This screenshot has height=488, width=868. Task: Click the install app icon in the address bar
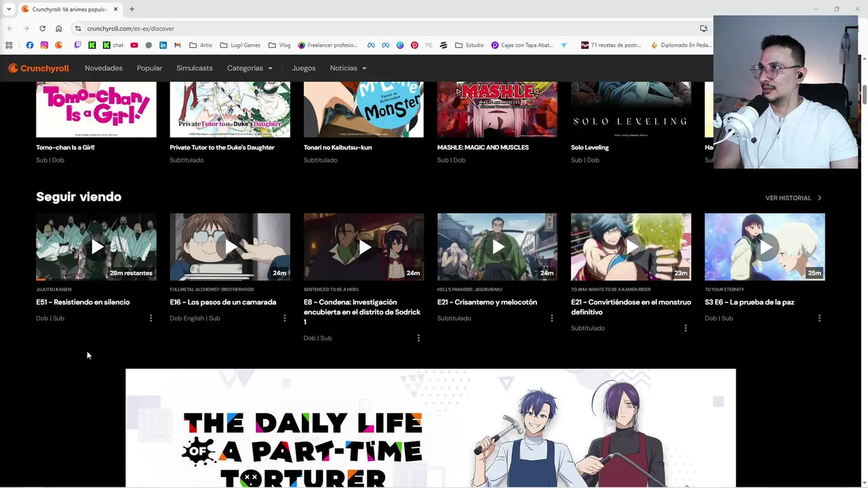tap(703, 28)
